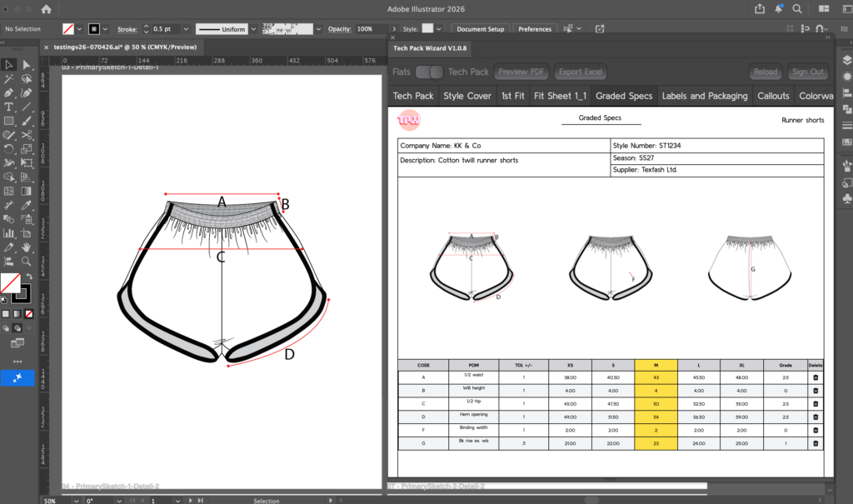Switch to the Graded Specs tab

pos(623,95)
